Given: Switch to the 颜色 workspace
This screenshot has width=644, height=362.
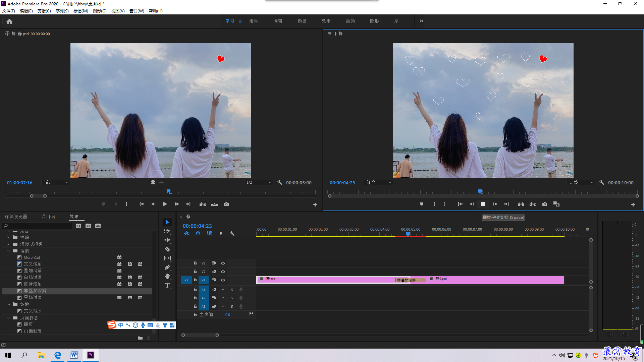Looking at the screenshot, I should click(x=302, y=21).
